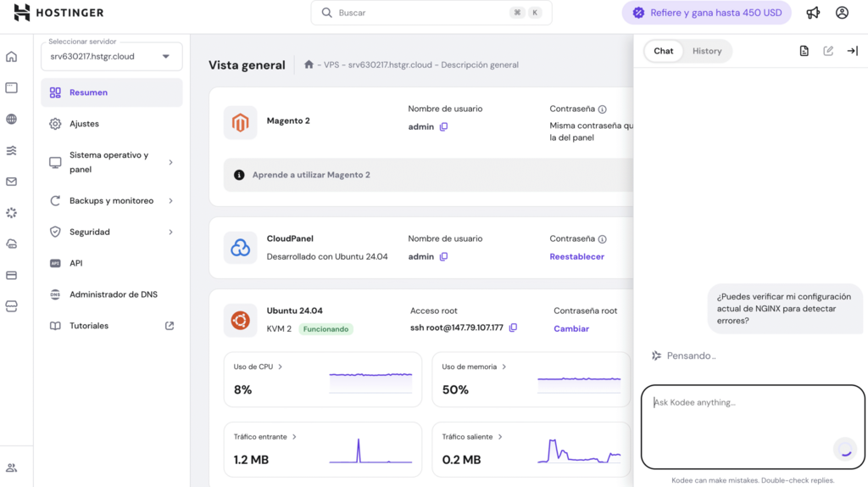Viewport: 868px width, 487px height.
Task: Open the server selector dropdown
Action: [x=111, y=57]
